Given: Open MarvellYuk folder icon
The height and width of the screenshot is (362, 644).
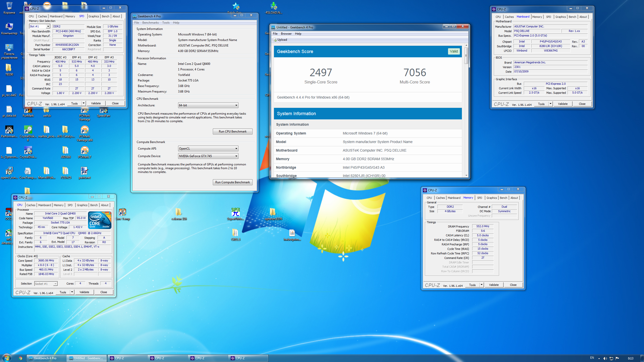Looking at the screenshot, I should (47, 173).
